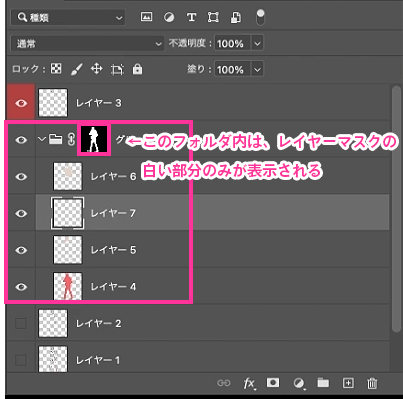Select the レイヤー 7 thumbnail
Image resolution: width=403 pixels, height=399 pixels.
point(68,213)
